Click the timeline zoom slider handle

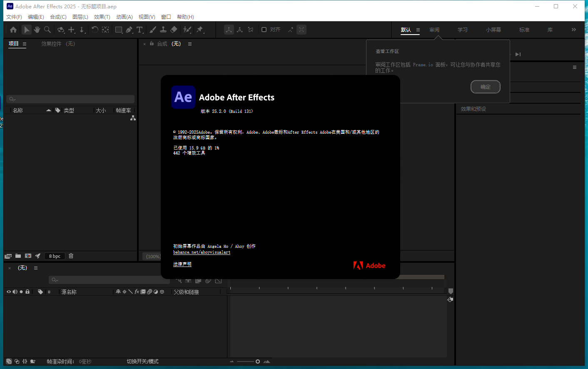(x=258, y=362)
